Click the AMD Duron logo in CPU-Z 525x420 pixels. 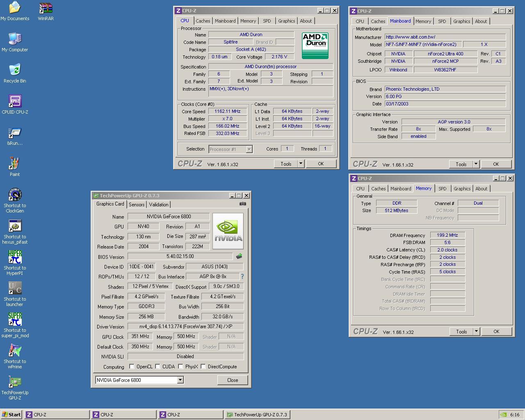tap(315, 46)
